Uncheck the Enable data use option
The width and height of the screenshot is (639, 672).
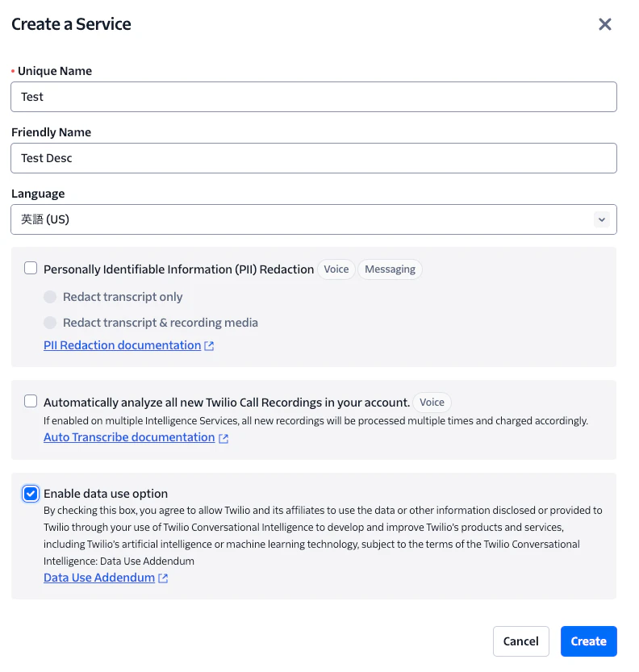[31, 494]
